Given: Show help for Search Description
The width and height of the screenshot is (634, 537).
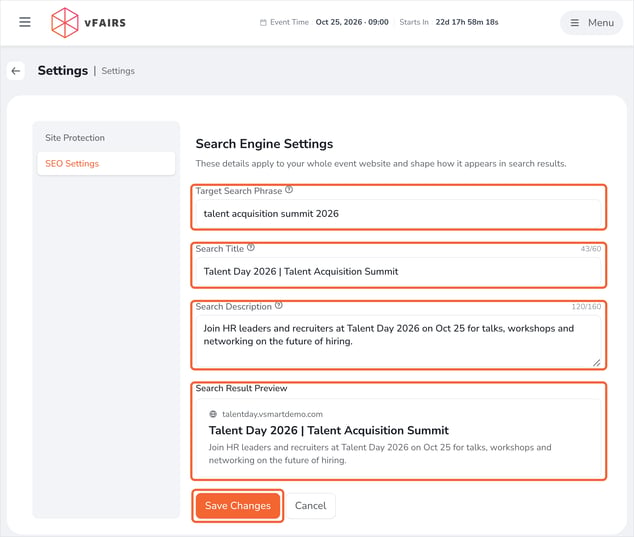Looking at the screenshot, I should point(279,305).
